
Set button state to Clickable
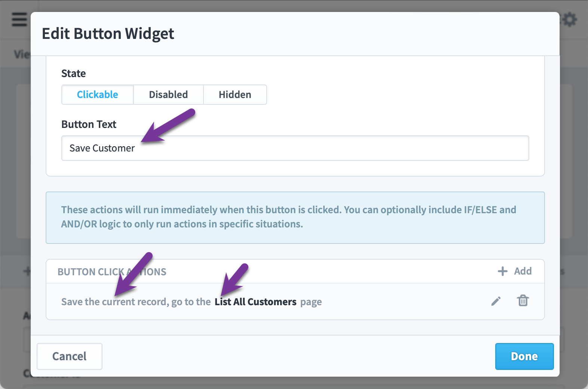point(98,95)
